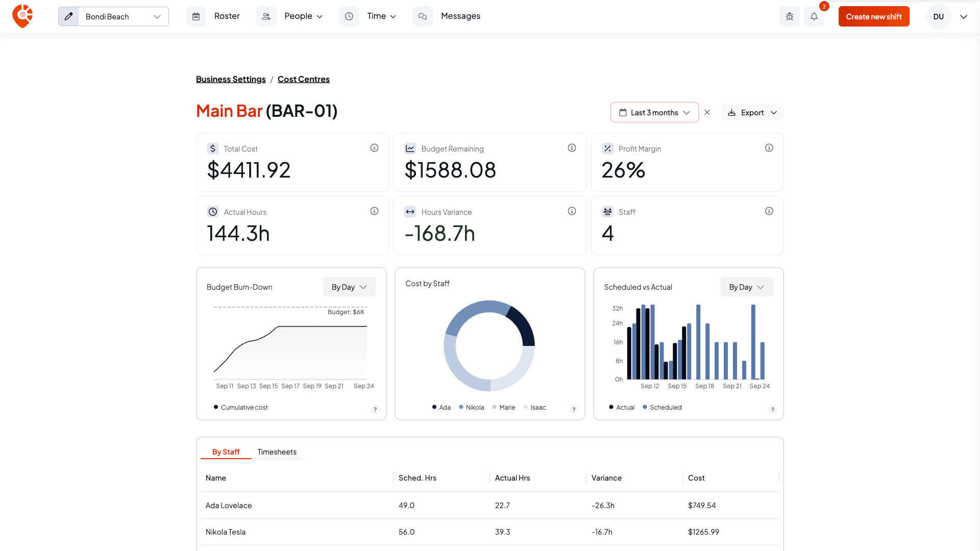The image size is (980, 551).
Task: Toggle the Scheduled series legend
Action: [x=662, y=407]
